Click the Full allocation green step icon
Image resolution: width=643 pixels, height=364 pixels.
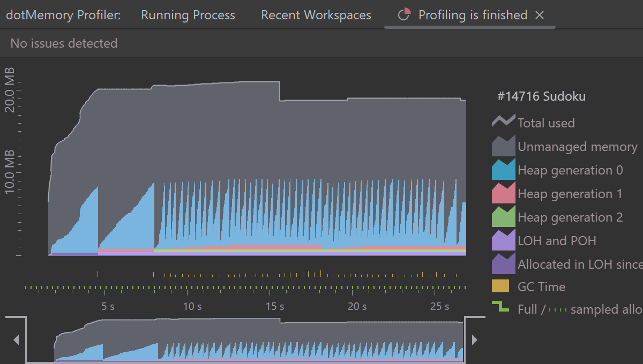500,307
